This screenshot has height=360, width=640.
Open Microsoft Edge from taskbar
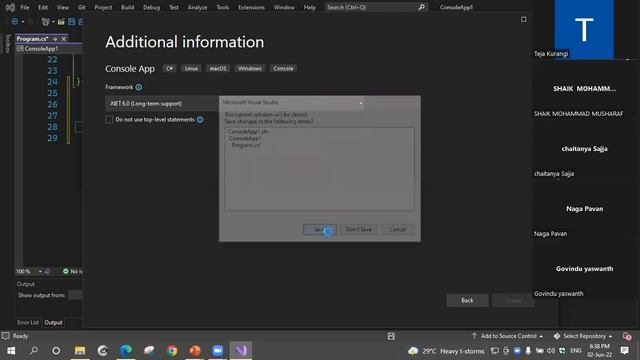126,351
